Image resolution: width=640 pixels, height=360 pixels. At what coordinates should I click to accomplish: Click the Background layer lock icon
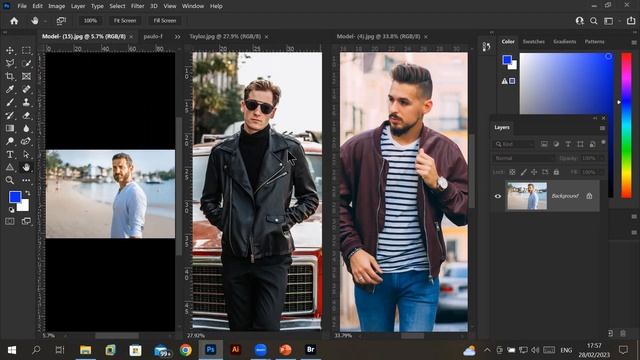(x=589, y=196)
